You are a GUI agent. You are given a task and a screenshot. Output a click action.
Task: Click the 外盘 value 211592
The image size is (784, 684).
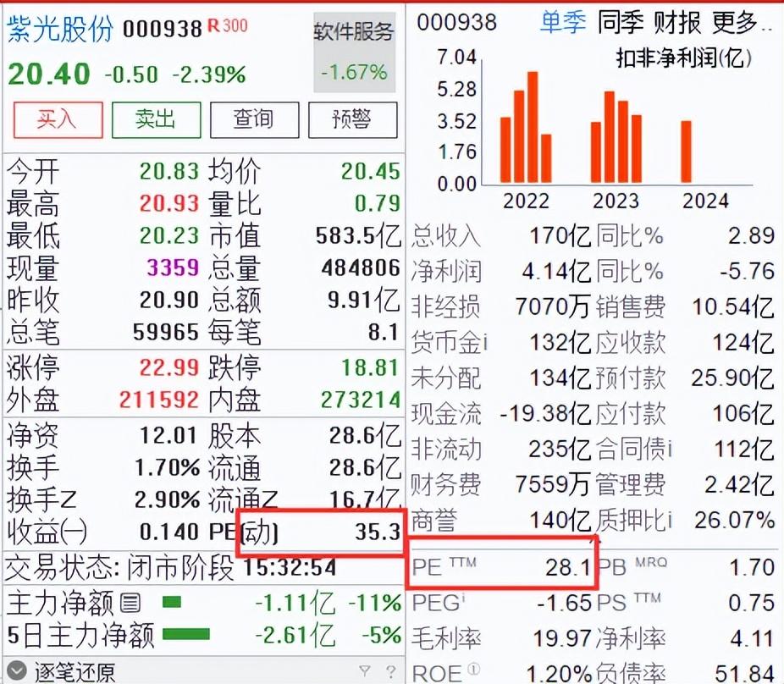tap(159, 400)
